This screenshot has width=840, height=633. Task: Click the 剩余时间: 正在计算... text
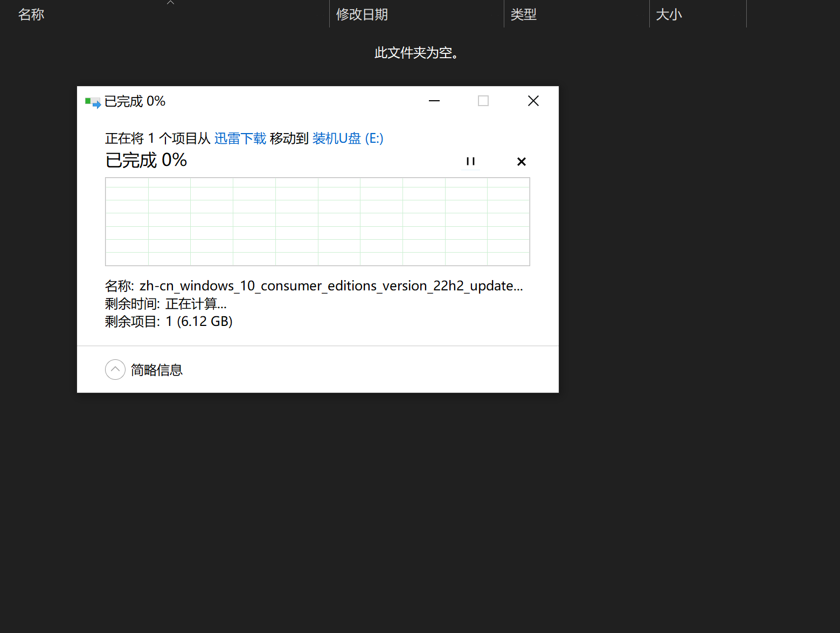pos(166,304)
